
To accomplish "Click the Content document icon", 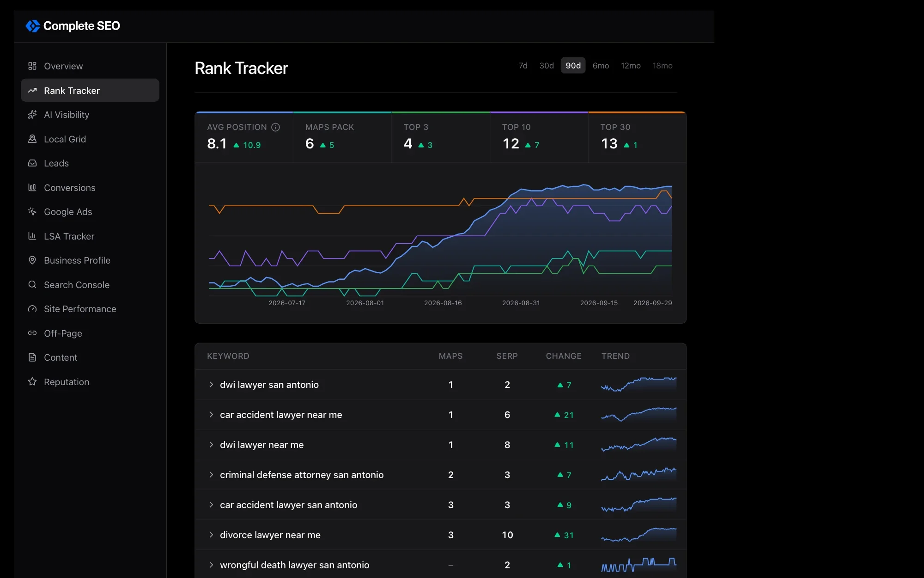I will (32, 357).
